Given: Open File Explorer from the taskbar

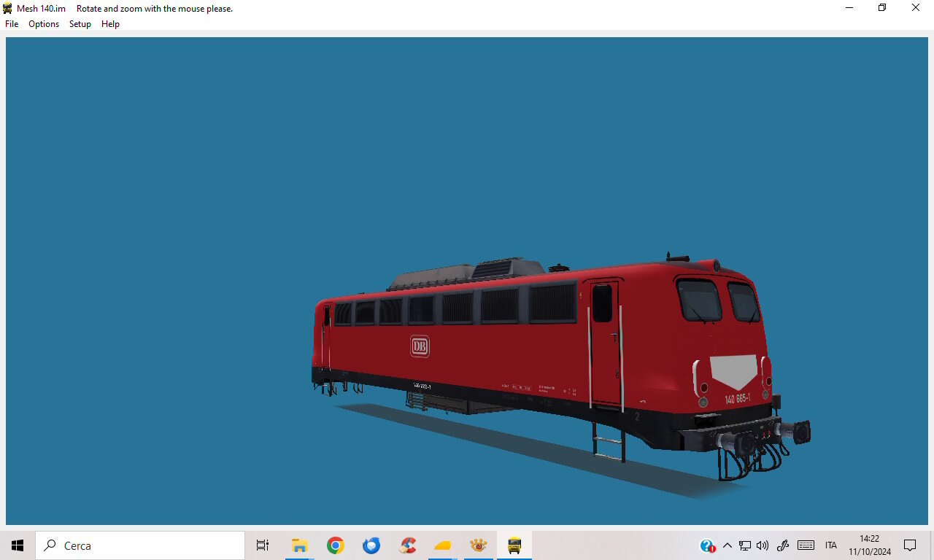Looking at the screenshot, I should coord(299,545).
